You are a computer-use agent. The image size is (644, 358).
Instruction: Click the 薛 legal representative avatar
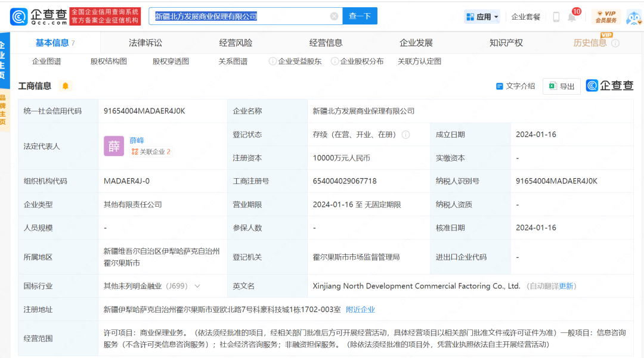114,146
